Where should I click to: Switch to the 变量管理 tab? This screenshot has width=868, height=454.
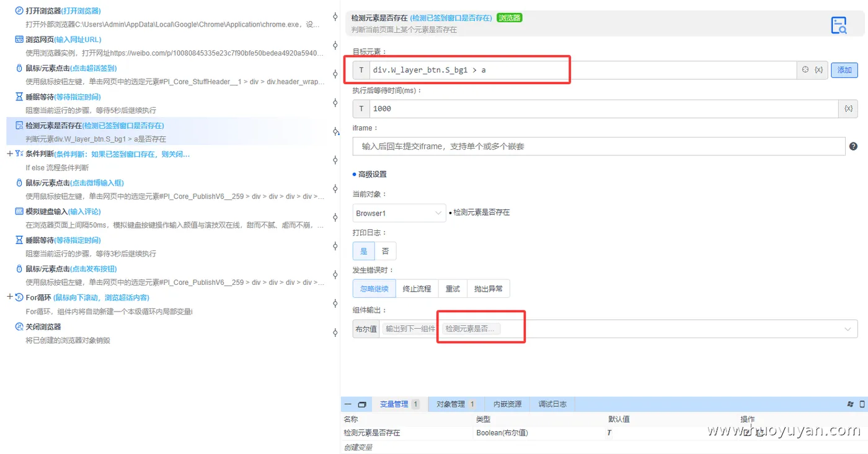[399, 404]
